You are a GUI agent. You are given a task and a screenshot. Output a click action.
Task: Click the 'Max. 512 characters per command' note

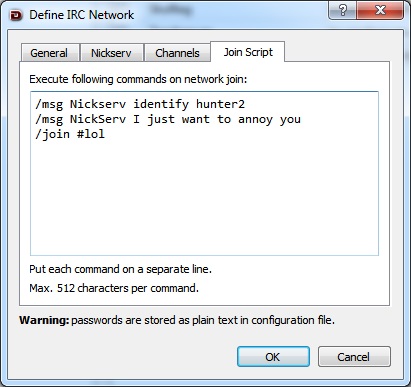tap(114, 288)
